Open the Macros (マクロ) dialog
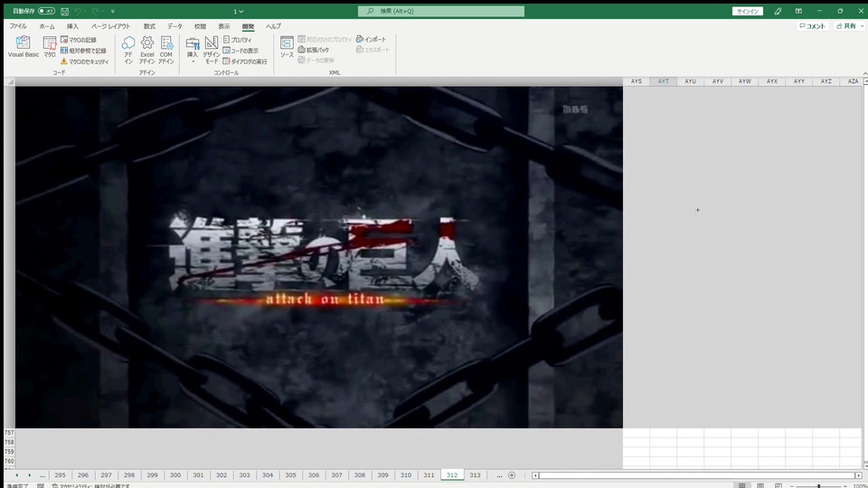The image size is (868, 488). 49,47
